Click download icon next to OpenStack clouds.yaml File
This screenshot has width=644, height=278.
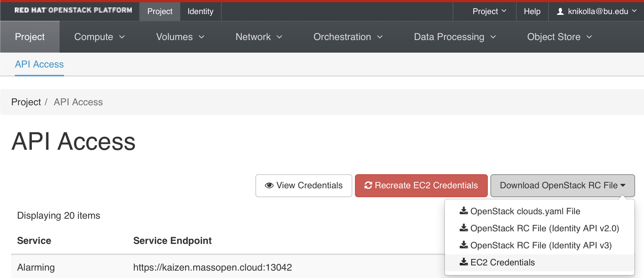(464, 211)
